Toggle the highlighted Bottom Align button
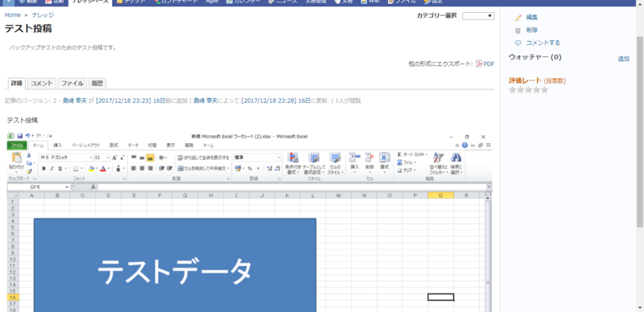The height and width of the screenshot is (312, 644). 150,158
